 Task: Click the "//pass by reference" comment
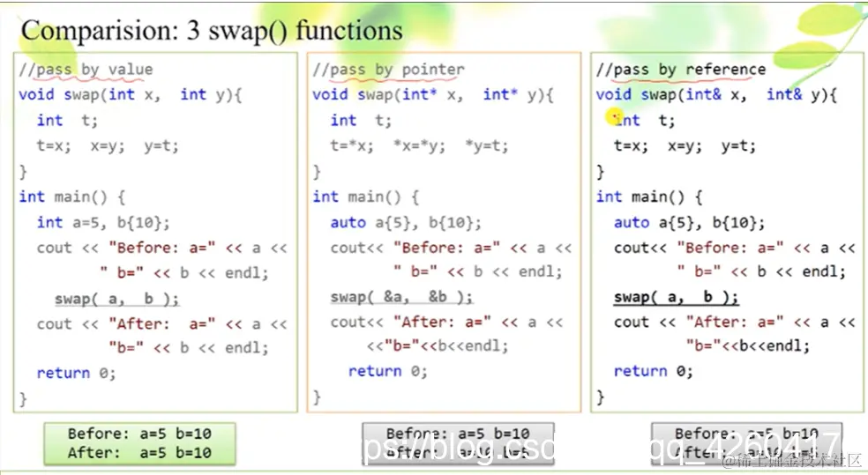[x=681, y=70]
